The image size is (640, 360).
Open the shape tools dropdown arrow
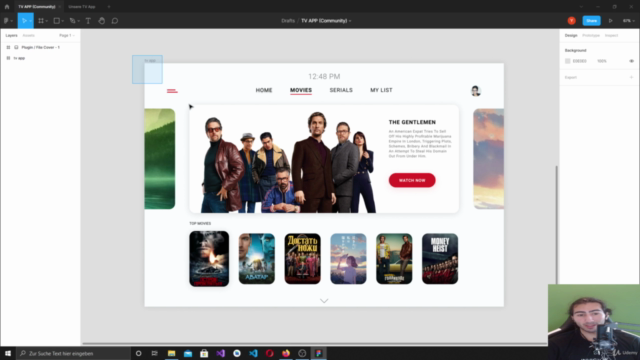click(62, 21)
